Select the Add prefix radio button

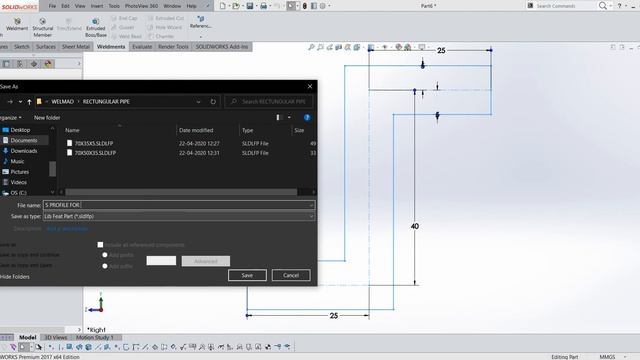coord(105,255)
